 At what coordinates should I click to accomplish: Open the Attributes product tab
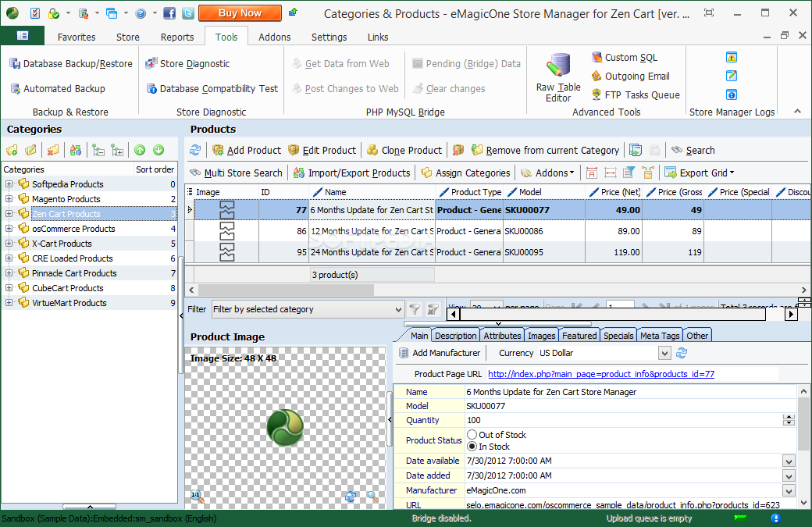pyautogui.click(x=502, y=336)
